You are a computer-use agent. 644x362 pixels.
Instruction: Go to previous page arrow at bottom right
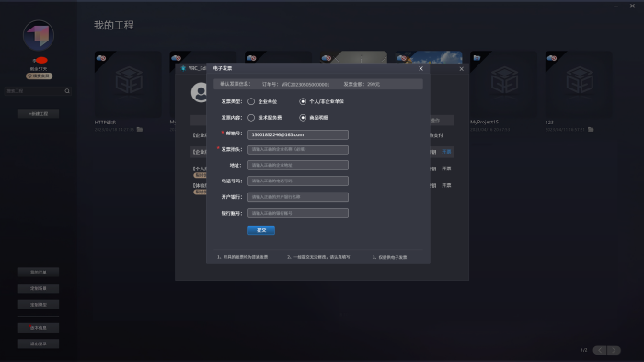(x=600, y=350)
